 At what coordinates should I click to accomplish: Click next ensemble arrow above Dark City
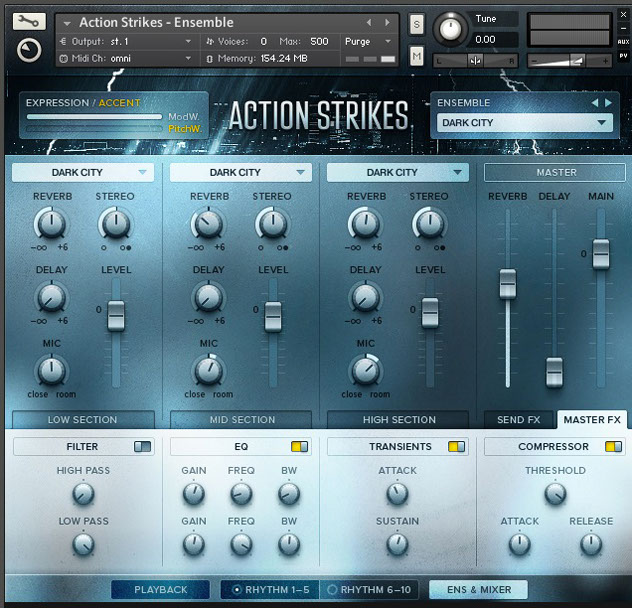coord(608,102)
